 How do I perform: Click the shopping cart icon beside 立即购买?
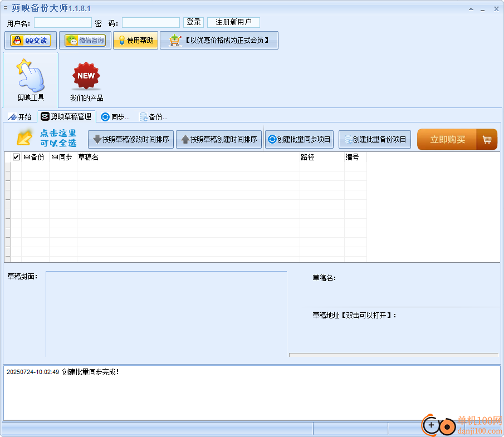(487, 140)
